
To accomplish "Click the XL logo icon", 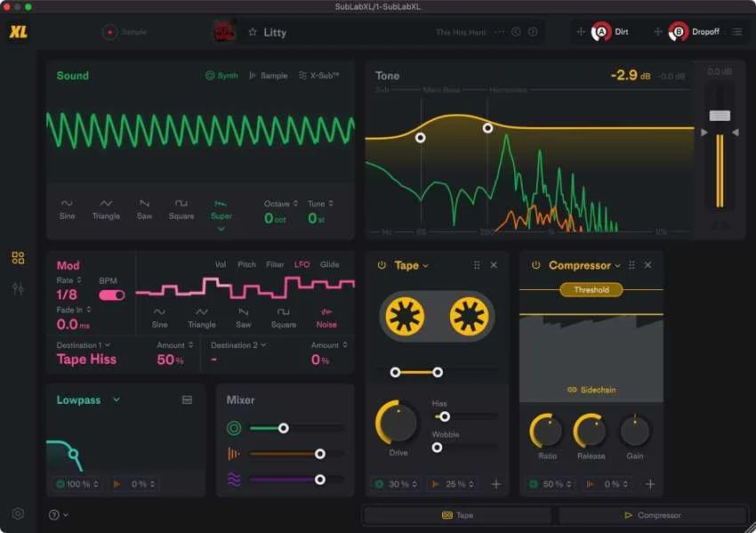I will tap(19, 32).
